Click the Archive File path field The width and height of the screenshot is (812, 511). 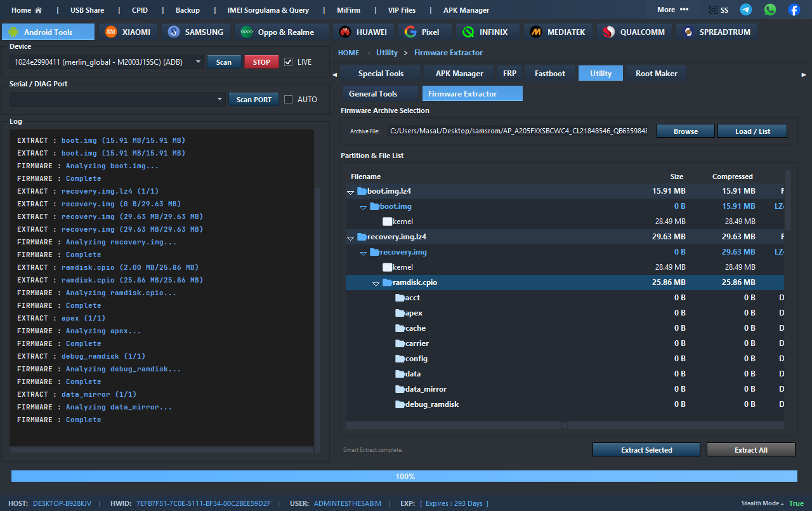coord(518,131)
